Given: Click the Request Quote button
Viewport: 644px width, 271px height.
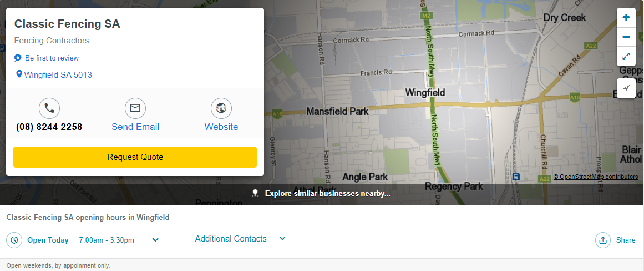Looking at the screenshot, I should (135, 157).
